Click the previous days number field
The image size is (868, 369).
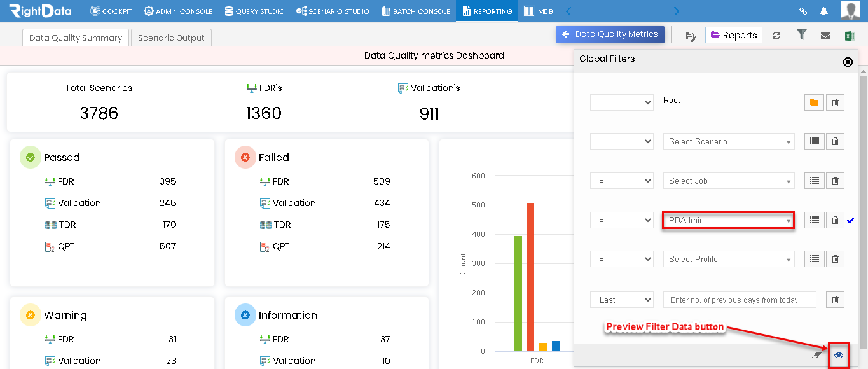tap(739, 300)
